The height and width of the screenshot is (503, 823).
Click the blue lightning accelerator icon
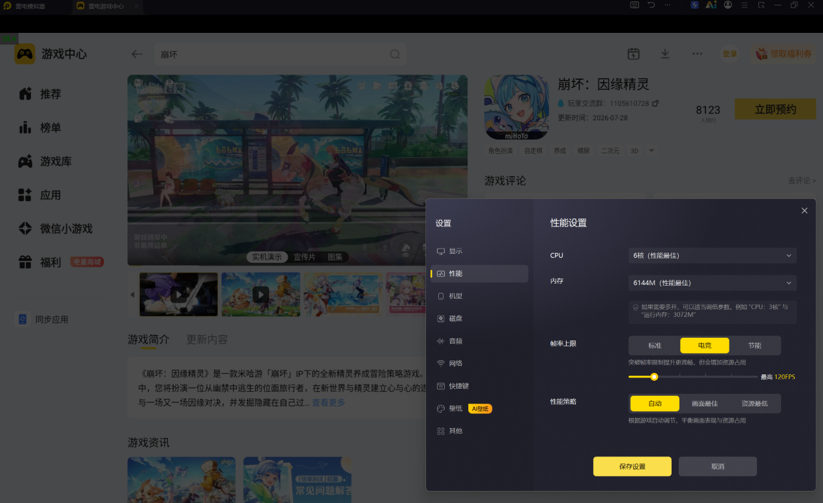(x=694, y=5)
